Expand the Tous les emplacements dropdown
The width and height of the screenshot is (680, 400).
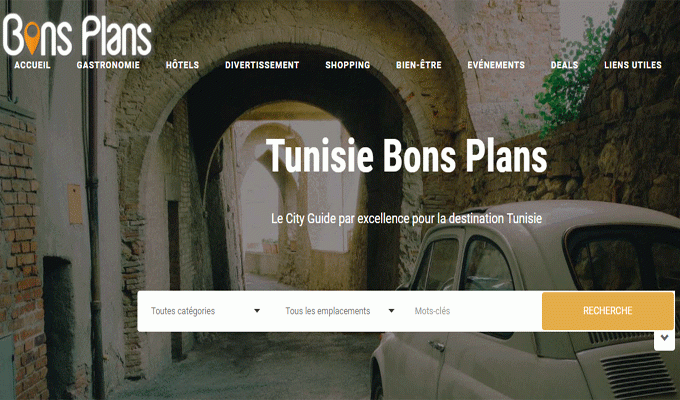pyautogui.click(x=340, y=311)
